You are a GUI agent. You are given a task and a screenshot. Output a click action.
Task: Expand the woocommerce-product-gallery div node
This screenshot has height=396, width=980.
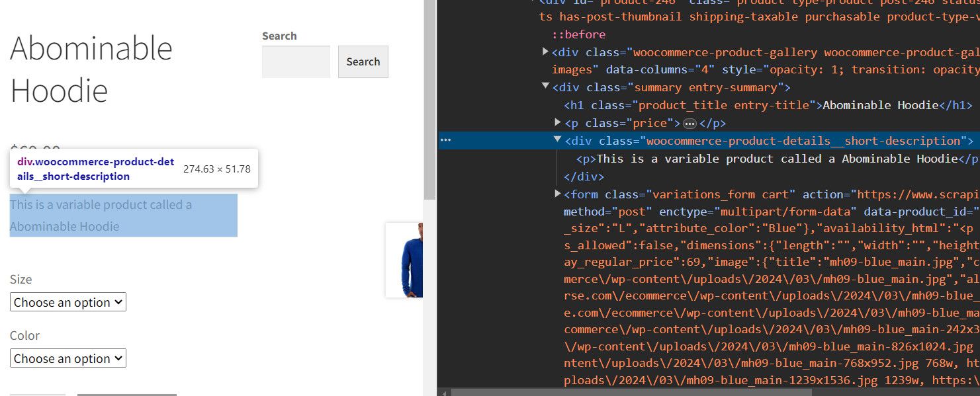pos(545,52)
